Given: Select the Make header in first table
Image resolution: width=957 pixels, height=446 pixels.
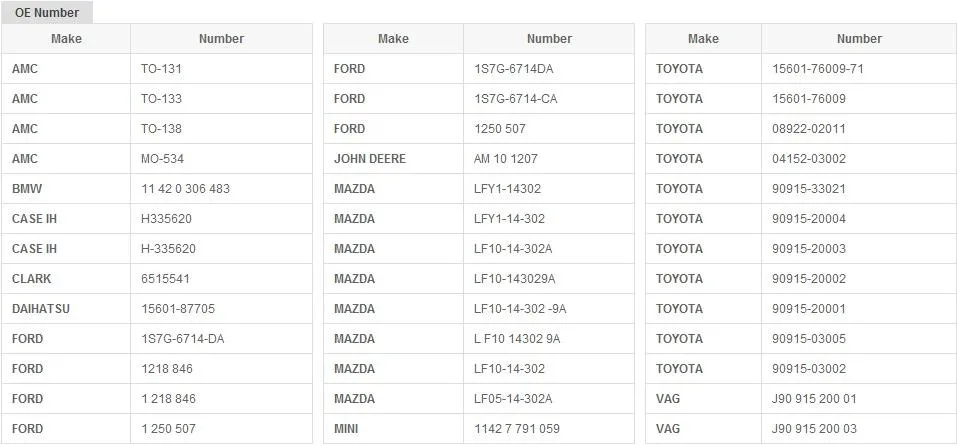Looking at the screenshot, I should 66,38.
